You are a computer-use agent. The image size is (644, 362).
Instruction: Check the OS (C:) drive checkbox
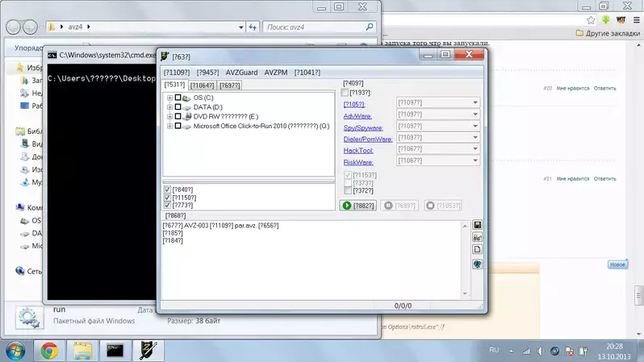[x=178, y=98]
